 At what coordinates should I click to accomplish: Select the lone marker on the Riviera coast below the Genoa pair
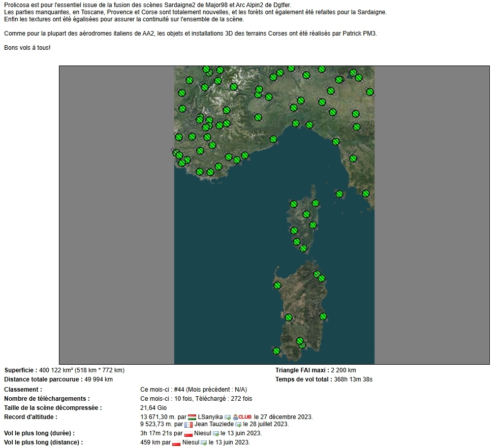(273, 139)
